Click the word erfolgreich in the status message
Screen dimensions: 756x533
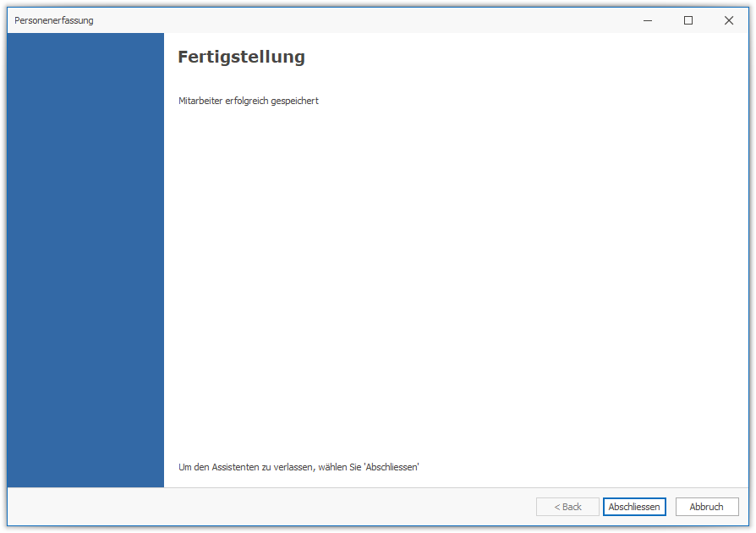246,101
